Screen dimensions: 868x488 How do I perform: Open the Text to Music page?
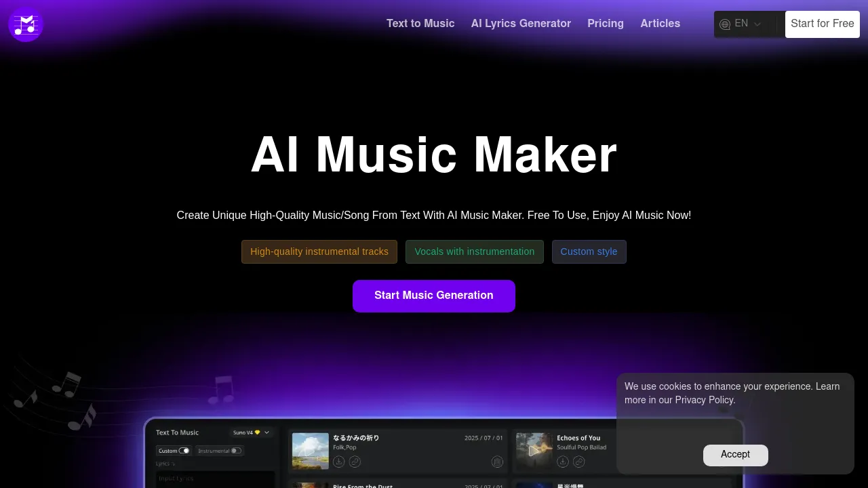click(x=420, y=24)
